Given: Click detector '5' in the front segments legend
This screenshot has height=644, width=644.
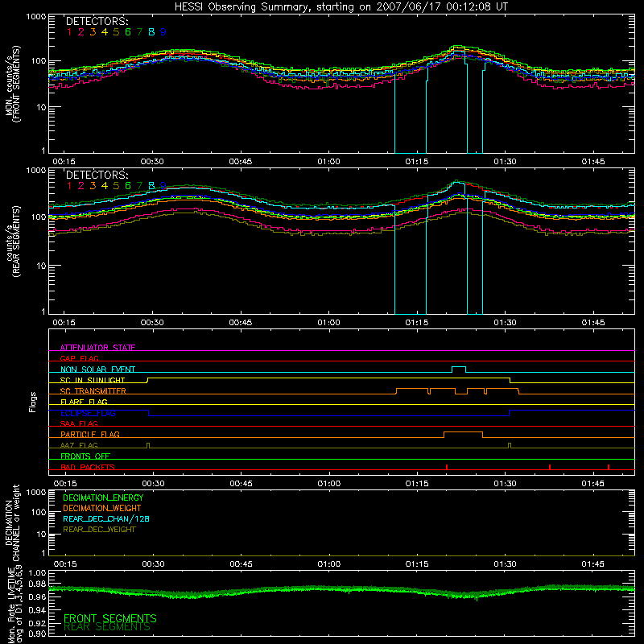Looking at the screenshot, I should click(116, 32).
